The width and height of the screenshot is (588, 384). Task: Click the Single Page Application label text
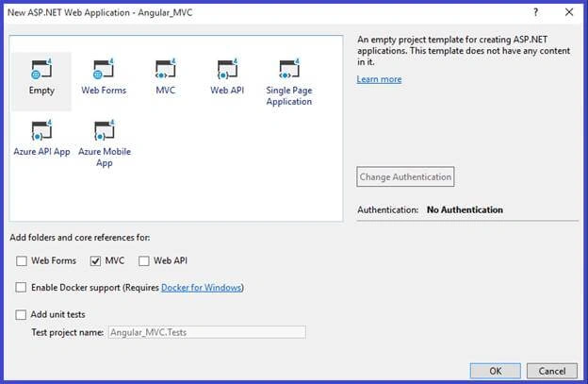pyautogui.click(x=289, y=96)
